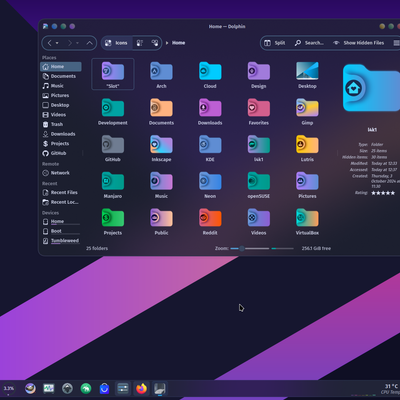Select the Development folder icon
The width and height of the screenshot is (400, 400).
tap(113, 107)
